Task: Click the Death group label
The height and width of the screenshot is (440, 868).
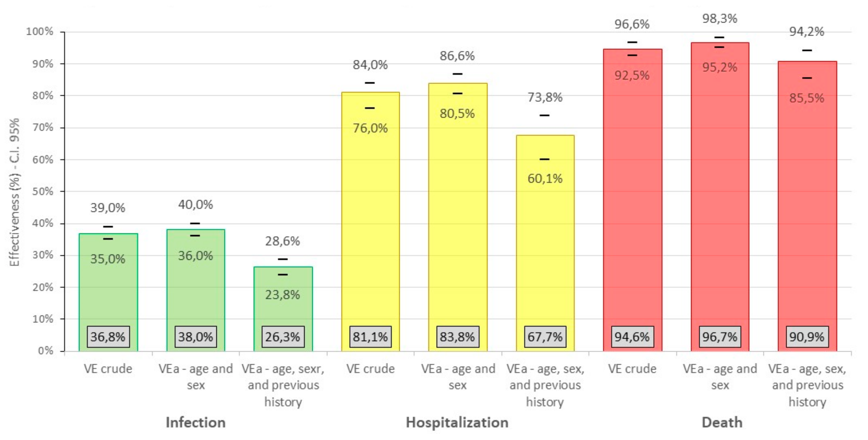Action: pyautogui.click(x=722, y=423)
